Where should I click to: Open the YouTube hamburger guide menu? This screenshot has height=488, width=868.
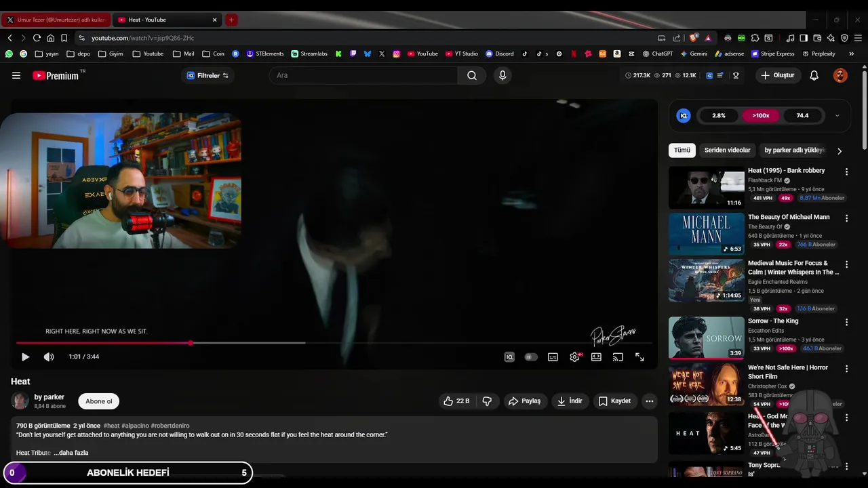[16, 75]
